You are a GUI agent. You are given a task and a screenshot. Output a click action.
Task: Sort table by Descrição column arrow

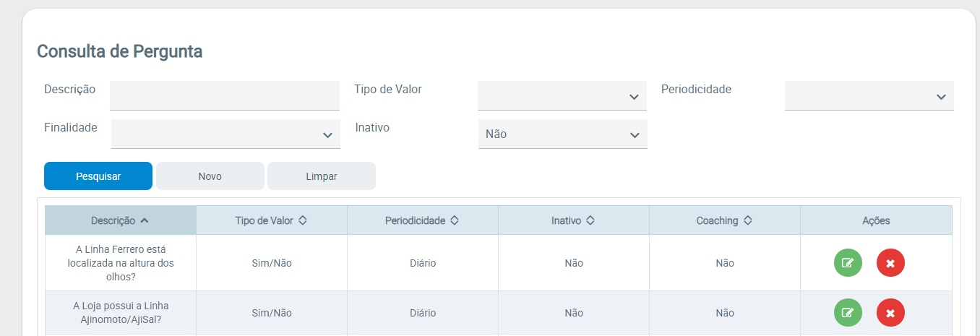(x=145, y=220)
